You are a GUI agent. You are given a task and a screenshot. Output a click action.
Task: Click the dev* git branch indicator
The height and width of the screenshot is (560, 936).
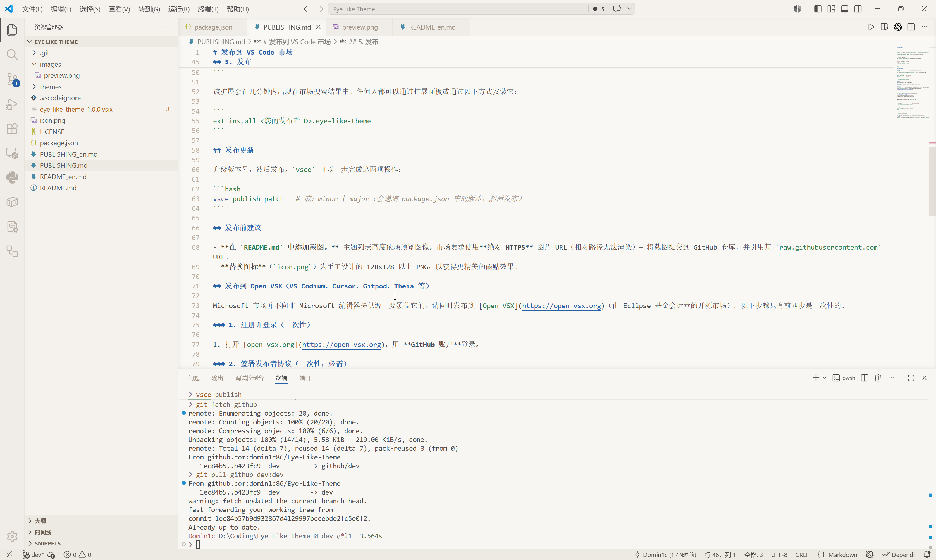[x=33, y=554]
